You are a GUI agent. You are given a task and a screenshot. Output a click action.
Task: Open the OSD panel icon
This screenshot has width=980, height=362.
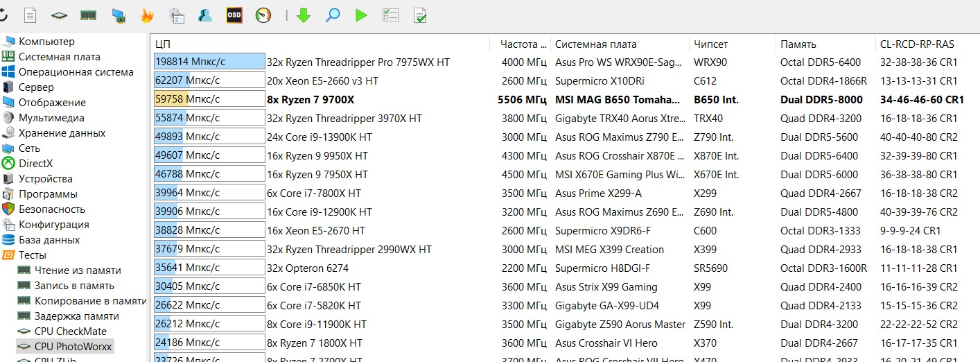click(234, 15)
